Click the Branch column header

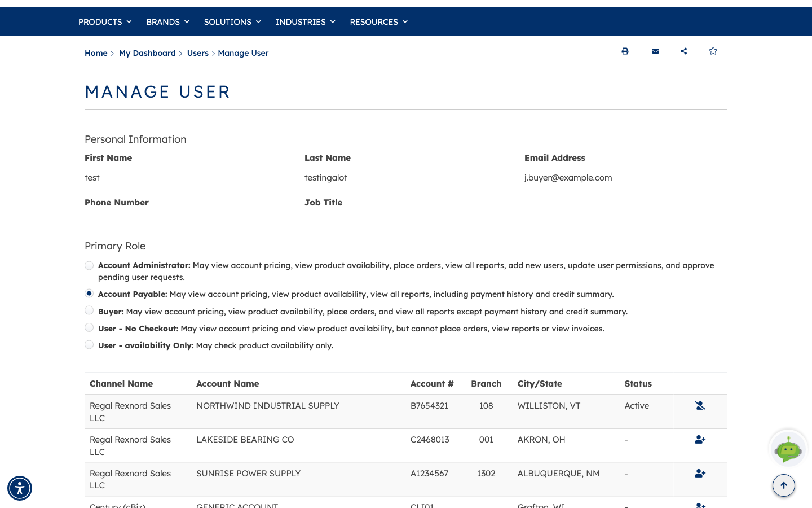click(x=486, y=384)
